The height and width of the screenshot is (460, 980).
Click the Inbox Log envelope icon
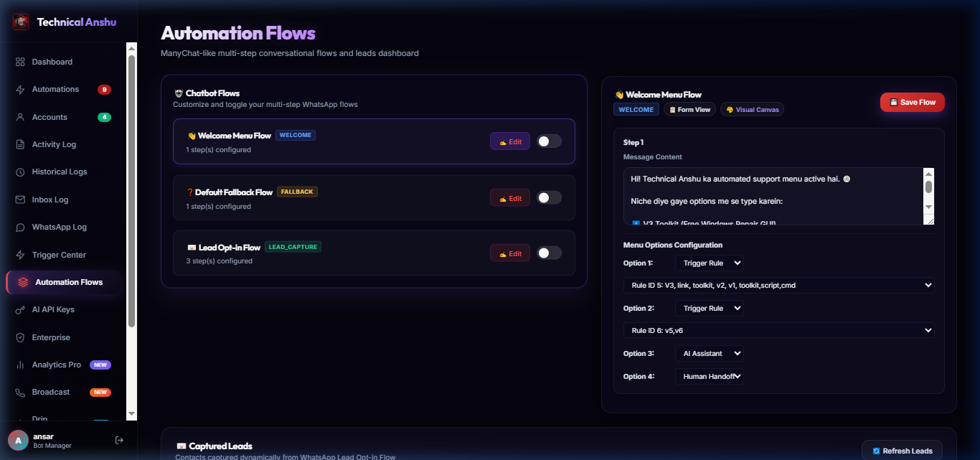click(20, 200)
